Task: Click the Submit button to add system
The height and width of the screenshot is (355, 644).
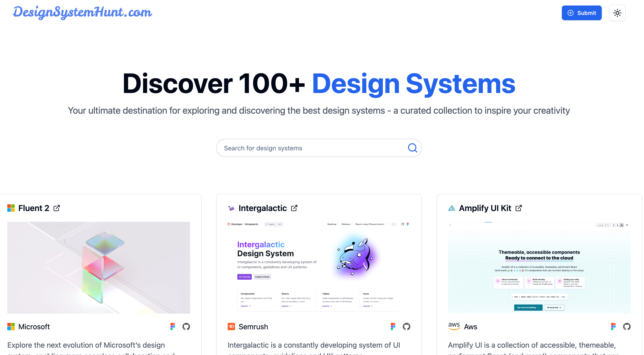Action: [582, 13]
